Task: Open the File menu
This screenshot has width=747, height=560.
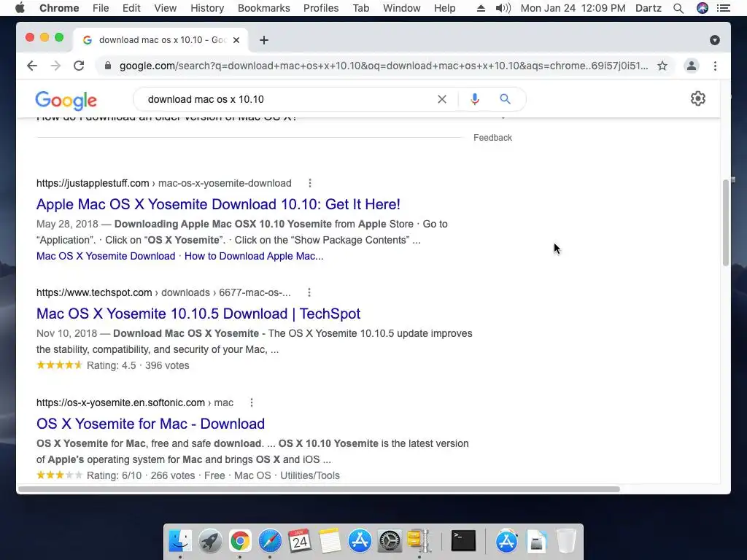Action: coord(101,8)
